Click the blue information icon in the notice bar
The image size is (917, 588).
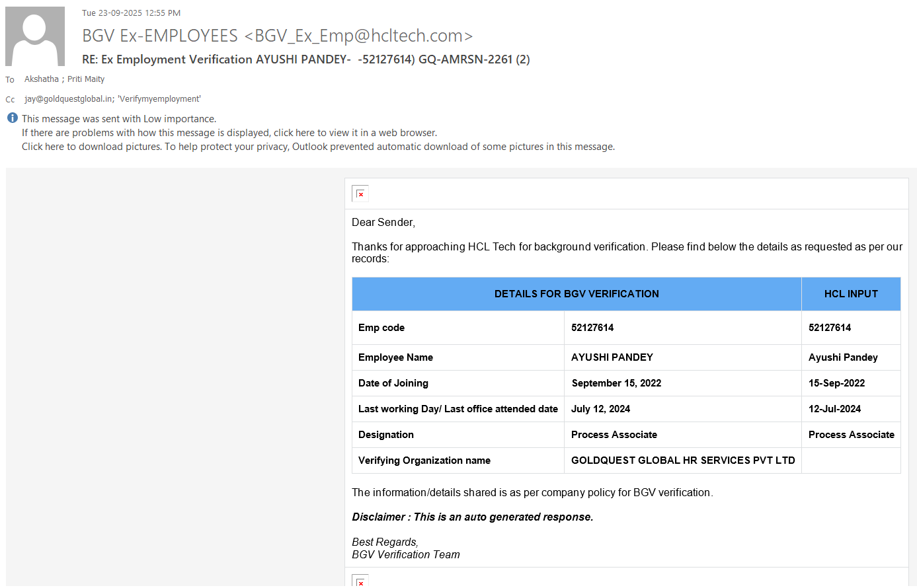pos(12,118)
